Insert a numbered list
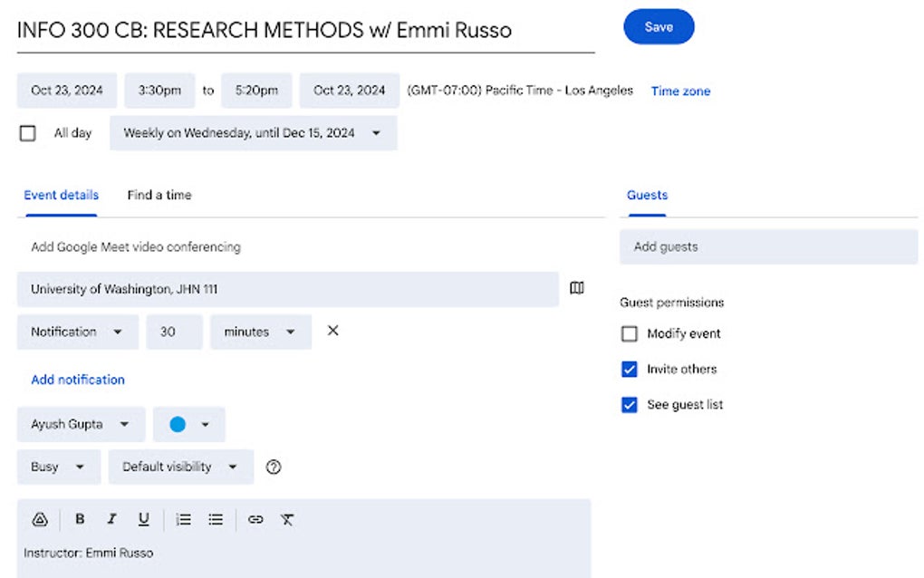 [x=184, y=519]
